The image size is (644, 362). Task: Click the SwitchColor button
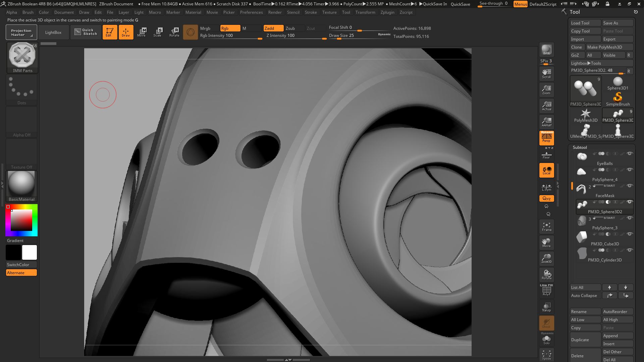(x=21, y=264)
